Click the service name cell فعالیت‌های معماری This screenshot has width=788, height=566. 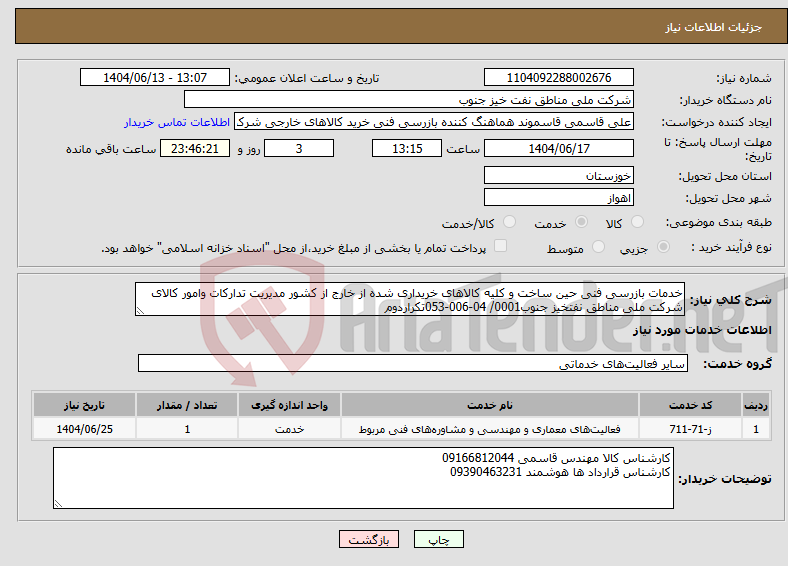coord(490,429)
